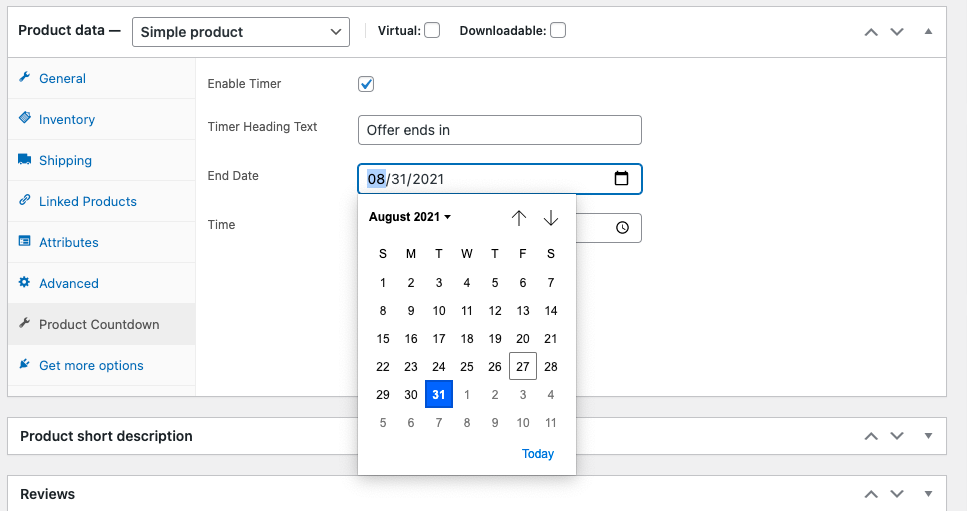Move Product short description panel up

[871, 436]
